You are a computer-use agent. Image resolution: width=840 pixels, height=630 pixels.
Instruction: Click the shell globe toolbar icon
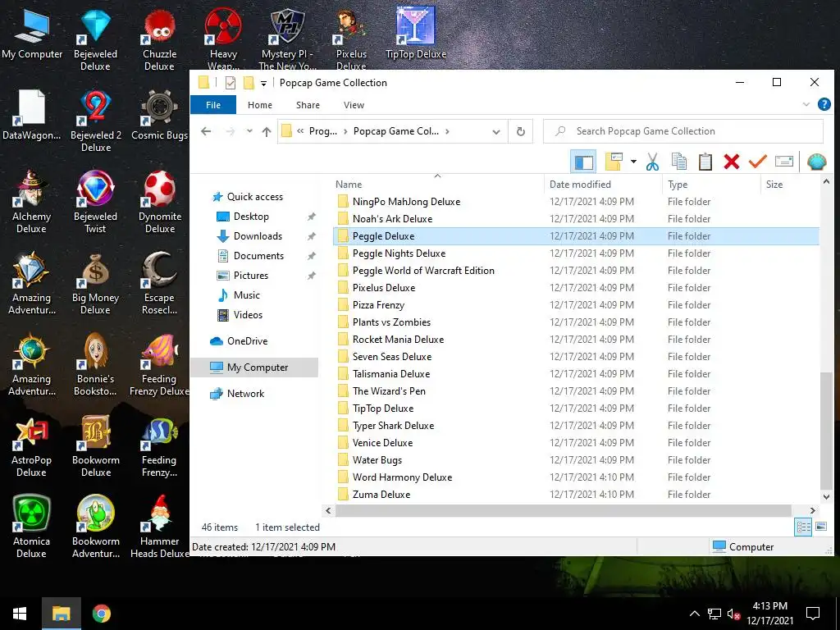tap(816, 162)
